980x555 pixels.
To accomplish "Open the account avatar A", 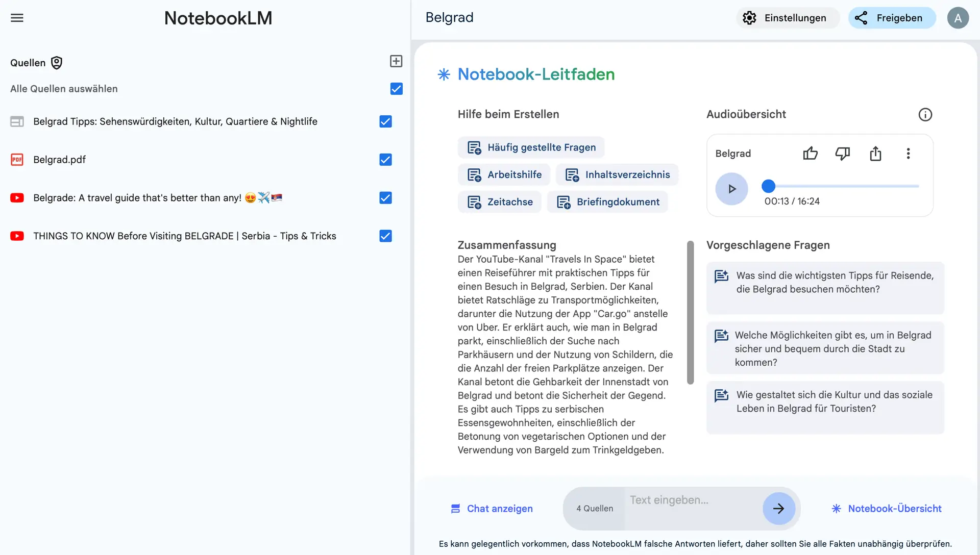I will (958, 18).
